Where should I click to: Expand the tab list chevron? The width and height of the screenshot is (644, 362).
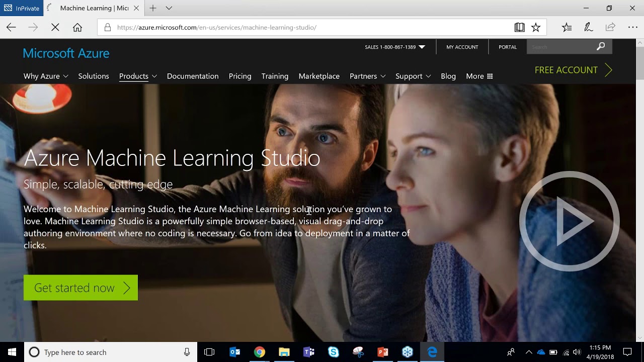point(169,8)
